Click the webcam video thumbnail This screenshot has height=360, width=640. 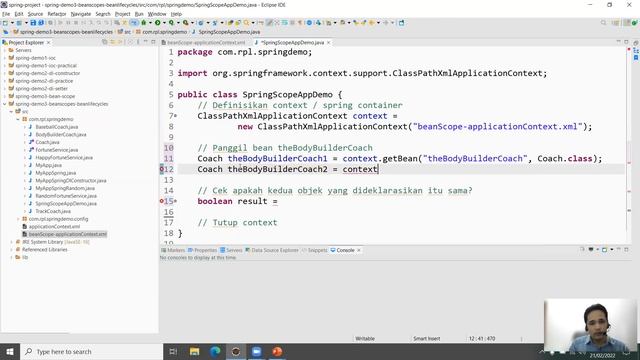(590, 325)
